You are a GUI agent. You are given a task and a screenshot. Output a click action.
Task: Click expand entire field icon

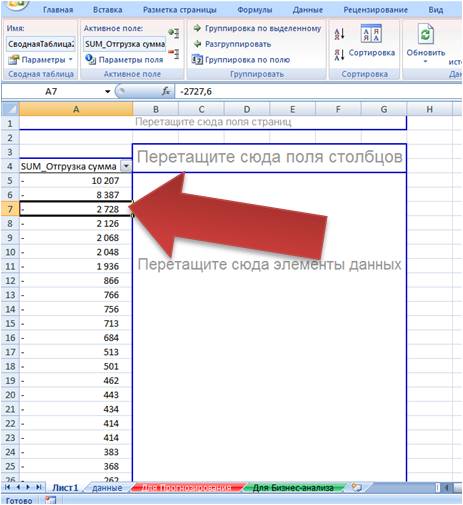click(173, 33)
